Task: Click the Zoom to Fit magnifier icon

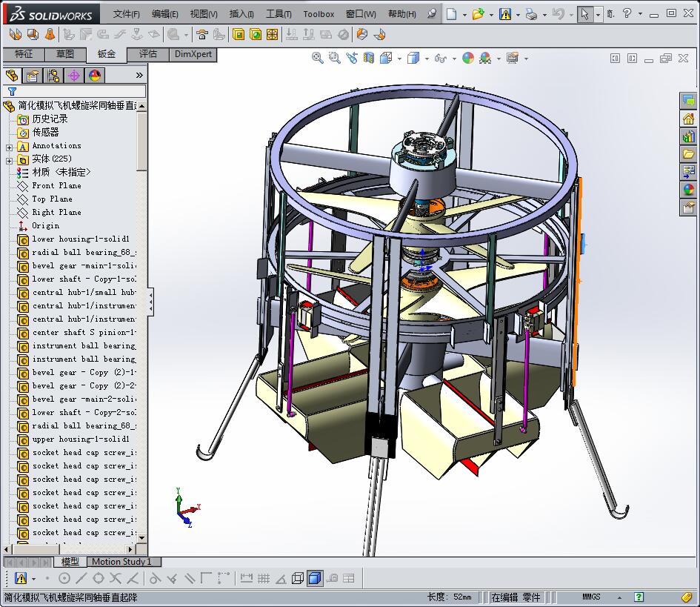Action: coord(318,59)
